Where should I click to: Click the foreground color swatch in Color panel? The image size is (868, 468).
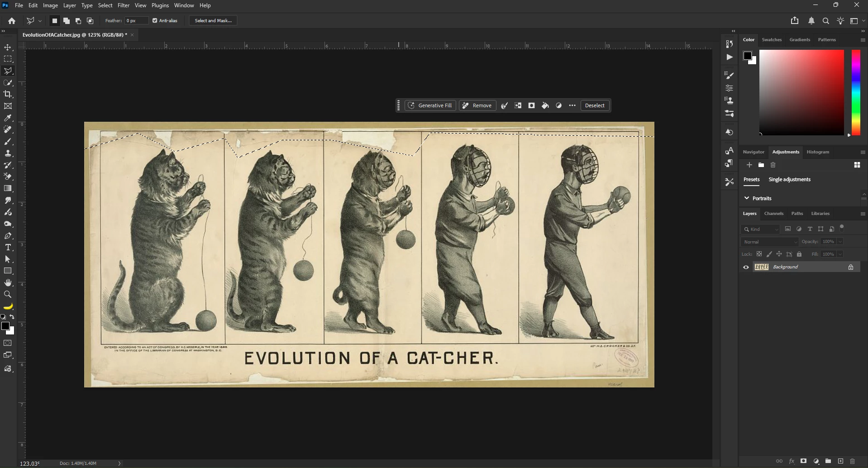pos(747,56)
